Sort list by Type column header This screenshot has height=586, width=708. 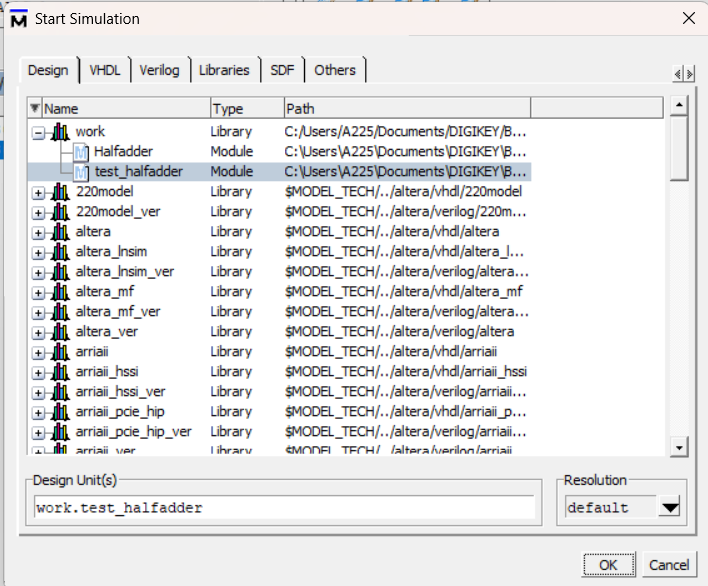[245, 108]
